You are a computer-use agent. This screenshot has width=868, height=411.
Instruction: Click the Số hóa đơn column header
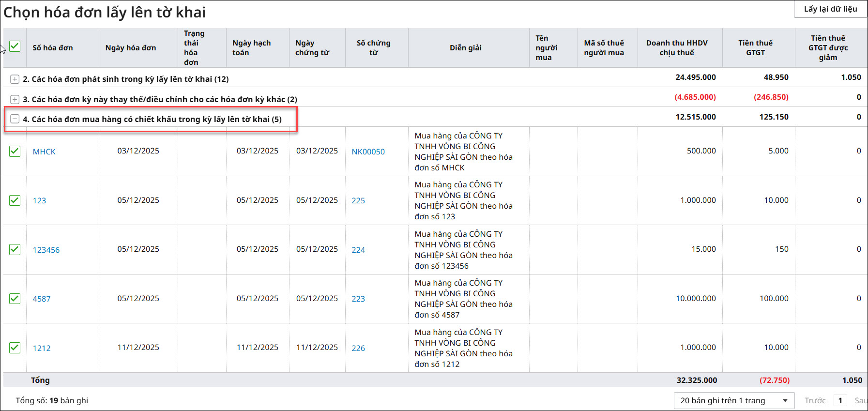(x=53, y=47)
